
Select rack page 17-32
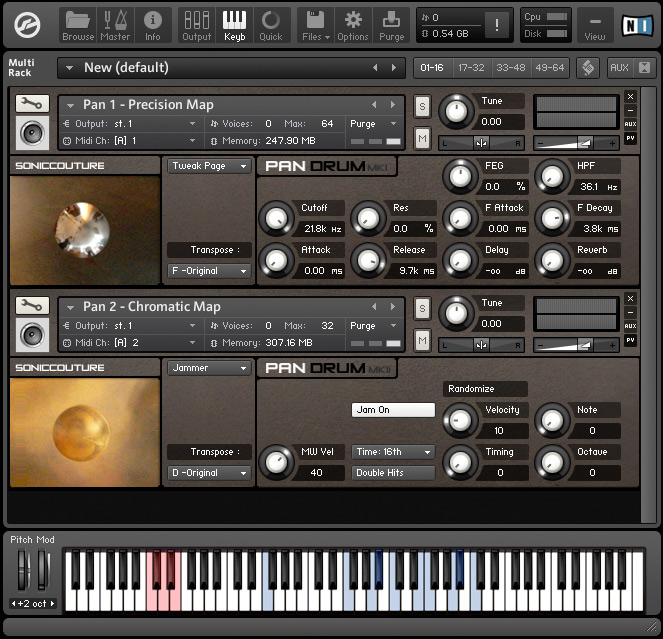471,68
